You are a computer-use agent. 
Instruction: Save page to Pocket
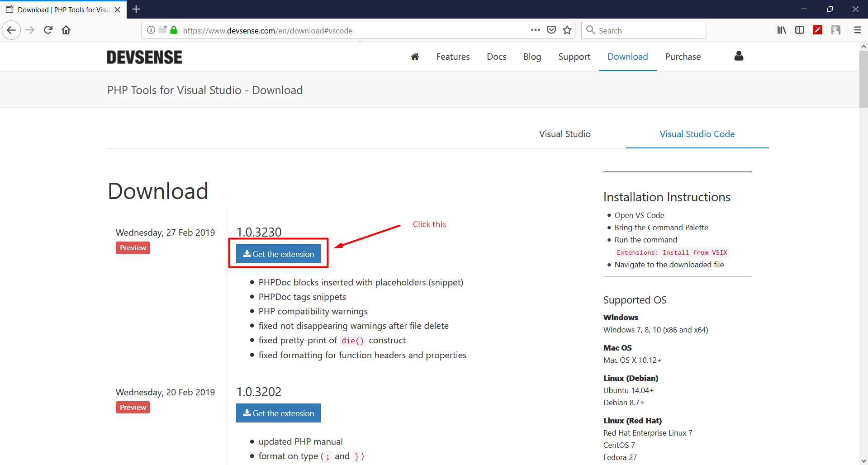pyautogui.click(x=551, y=30)
